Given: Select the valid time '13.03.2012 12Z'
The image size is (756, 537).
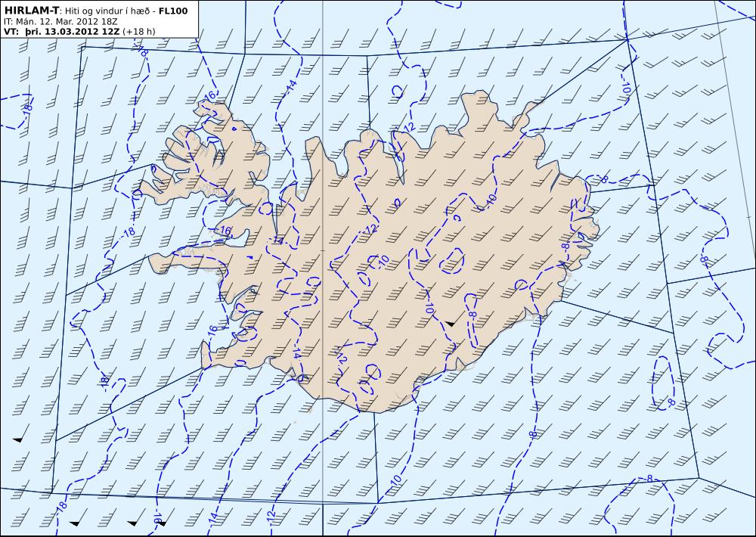Looking at the screenshot, I should click(x=82, y=32).
